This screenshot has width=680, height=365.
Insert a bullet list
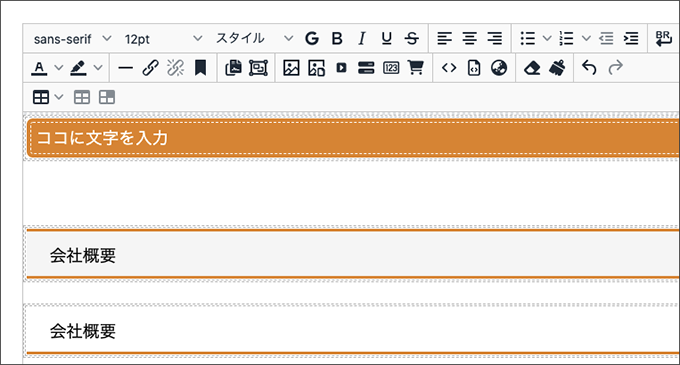click(x=528, y=39)
